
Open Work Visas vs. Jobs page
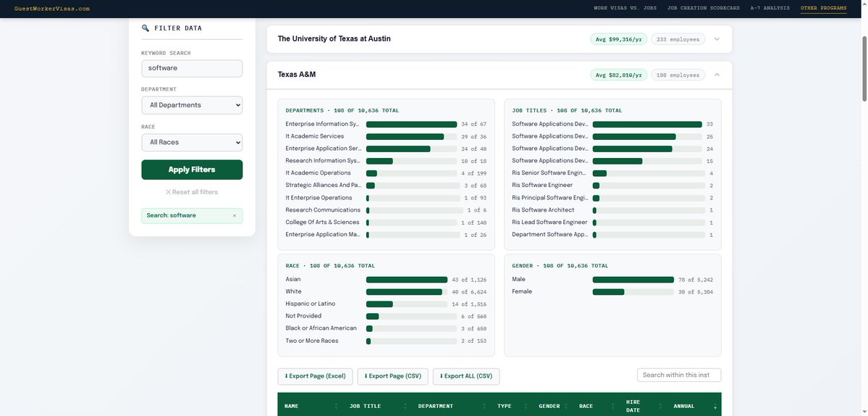625,8
